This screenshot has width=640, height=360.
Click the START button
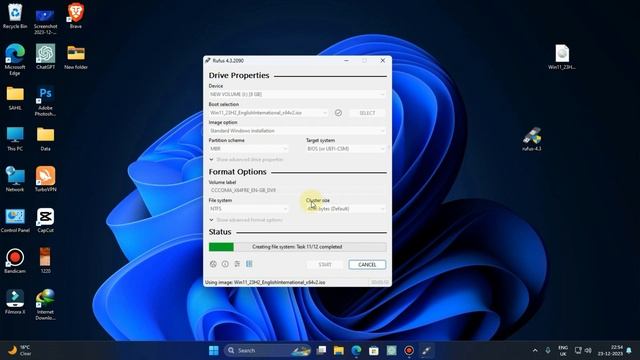(325, 264)
